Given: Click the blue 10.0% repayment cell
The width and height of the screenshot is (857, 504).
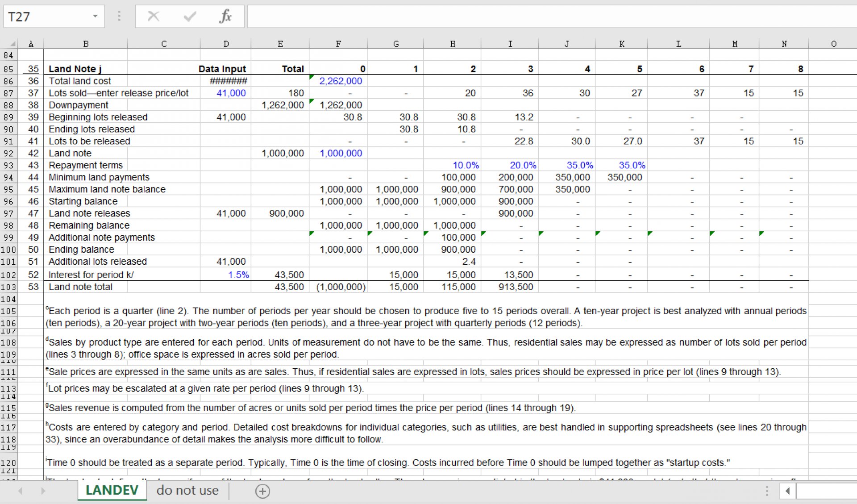Looking at the screenshot, I should pyautogui.click(x=453, y=165).
